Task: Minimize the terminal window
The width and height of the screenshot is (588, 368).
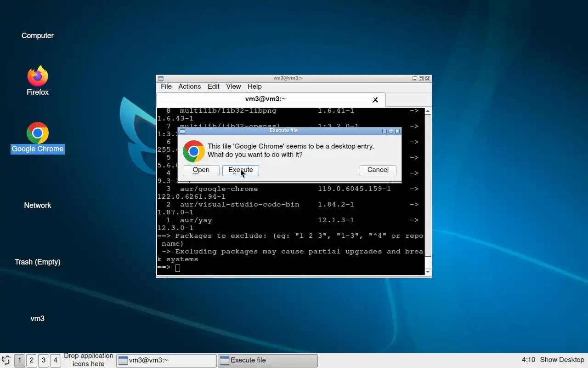Action: [415, 79]
